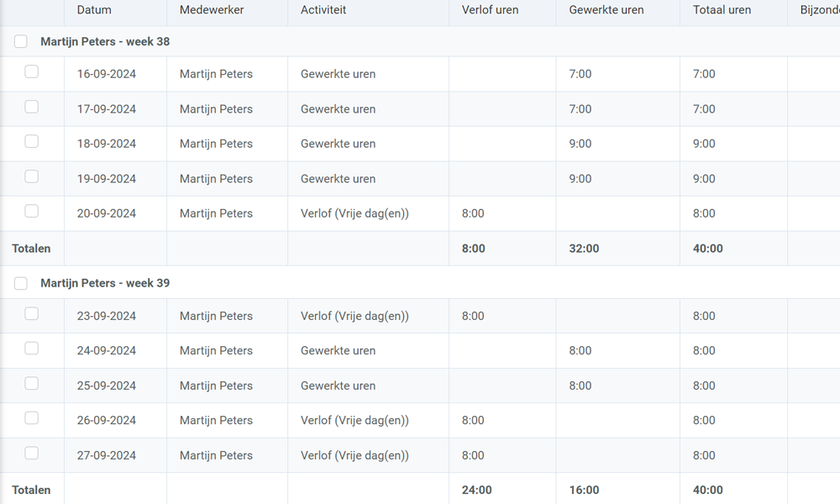This screenshot has height=504, width=840.
Task: Select the 20-09-2024 leave row checkbox
Action: tap(32, 212)
